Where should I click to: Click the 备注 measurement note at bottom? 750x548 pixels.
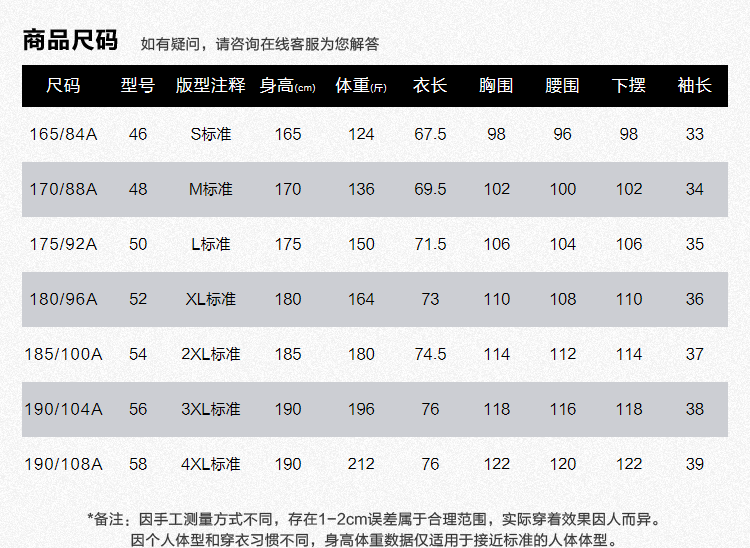pos(374,519)
